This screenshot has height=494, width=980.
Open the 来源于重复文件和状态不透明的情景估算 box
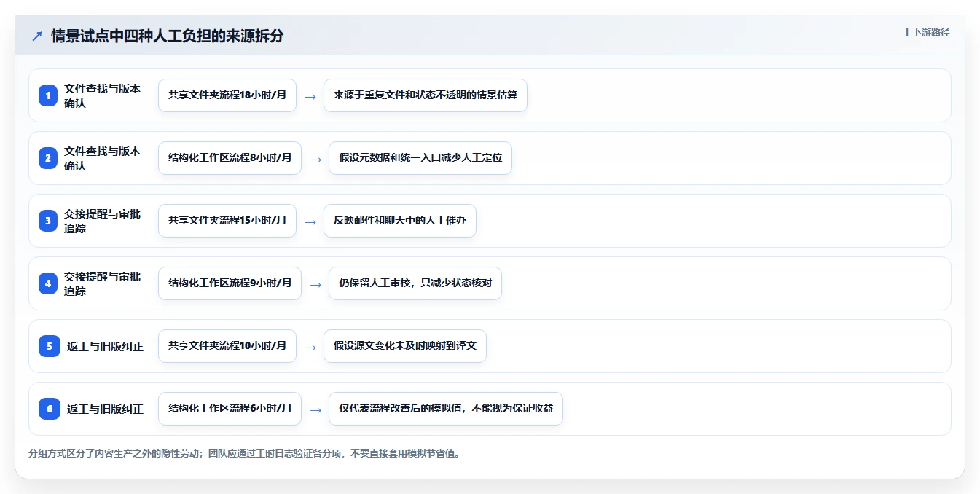coord(426,95)
